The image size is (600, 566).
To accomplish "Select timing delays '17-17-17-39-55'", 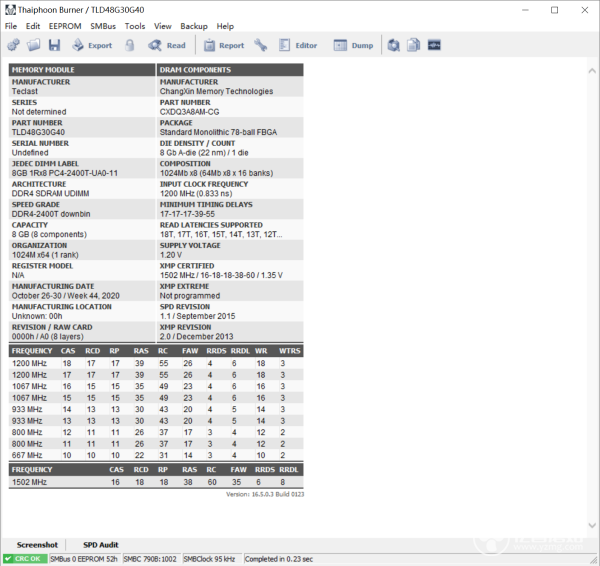I will [x=188, y=214].
